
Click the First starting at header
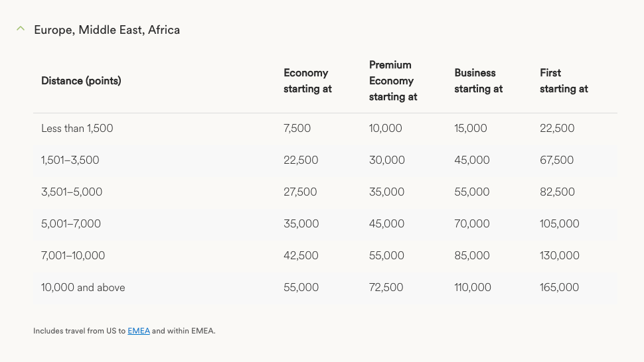[x=564, y=81]
